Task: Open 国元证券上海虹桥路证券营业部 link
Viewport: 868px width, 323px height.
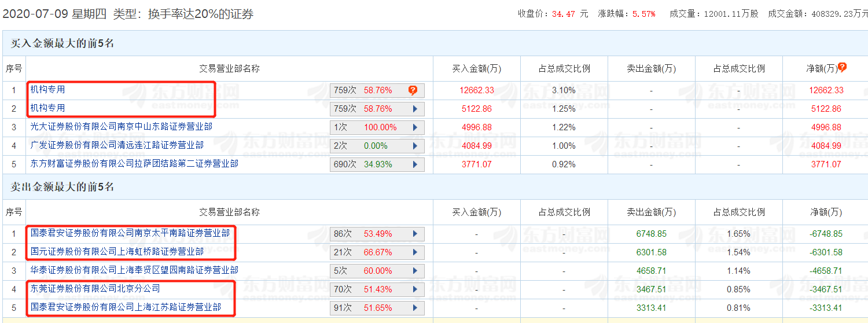Action: [x=117, y=252]
